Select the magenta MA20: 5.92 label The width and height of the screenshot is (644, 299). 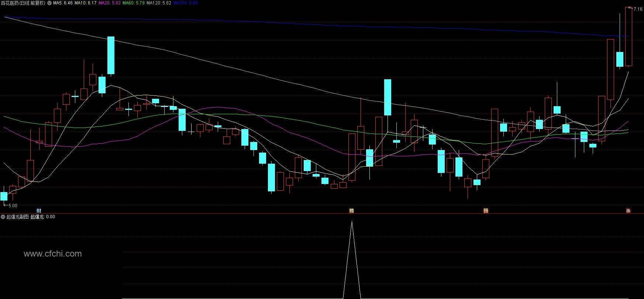coord(110,3)
